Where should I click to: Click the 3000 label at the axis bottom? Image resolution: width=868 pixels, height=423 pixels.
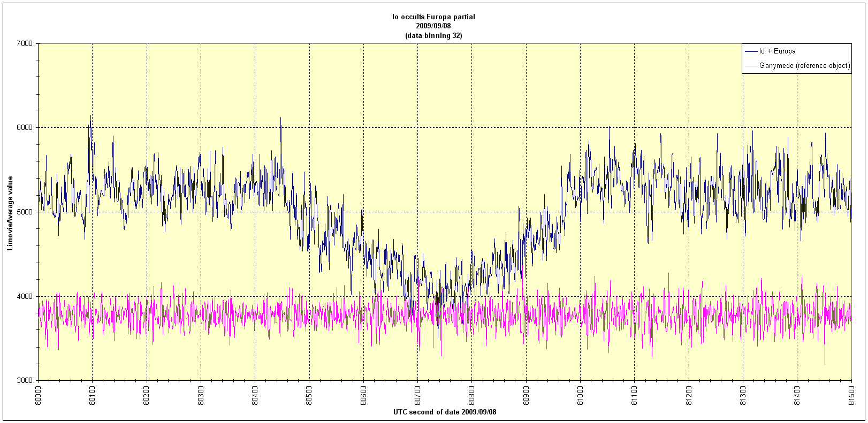click(x=25, y=380)
